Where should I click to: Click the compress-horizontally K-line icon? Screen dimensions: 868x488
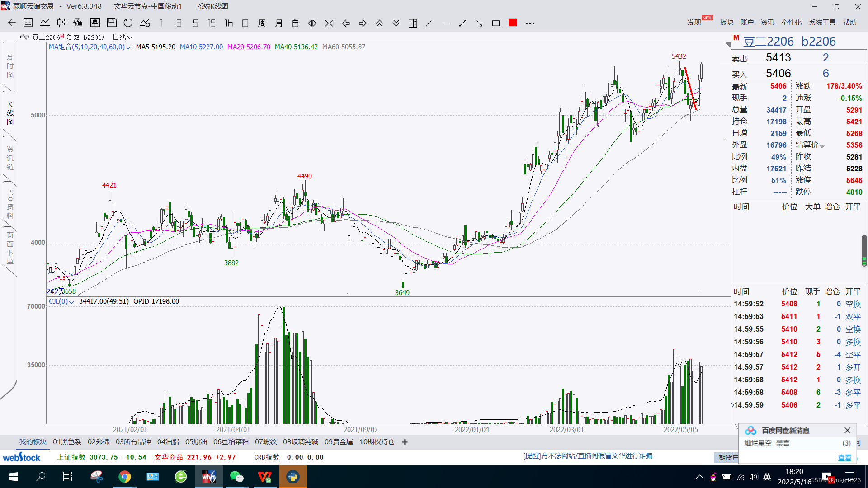click(329, 23)
